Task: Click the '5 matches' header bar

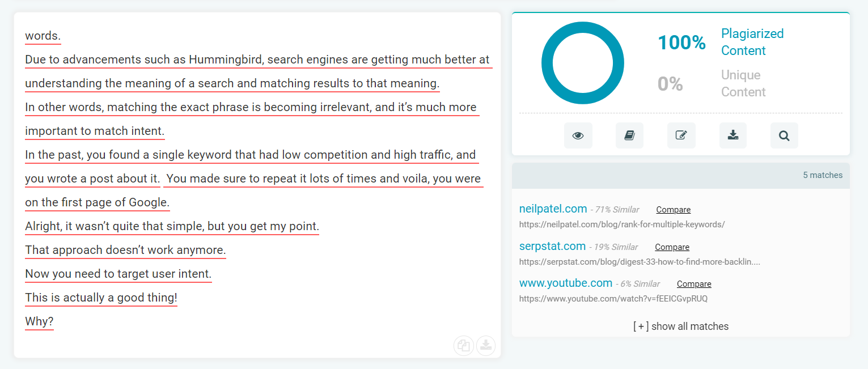Action: [x=681, y=175]
